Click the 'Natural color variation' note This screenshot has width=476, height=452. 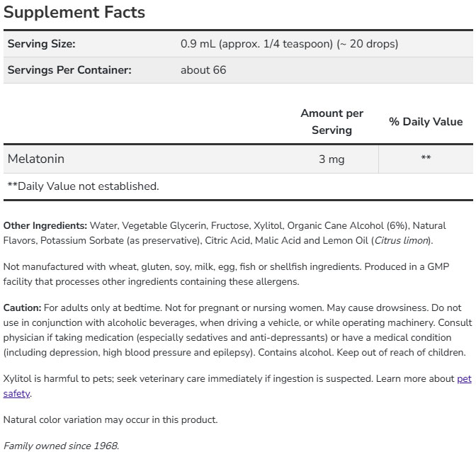pos(110,419)
